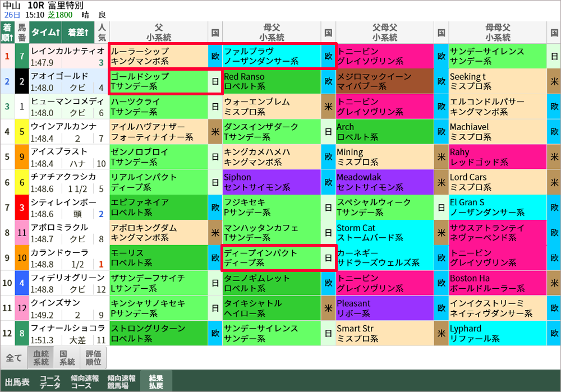Click broodmare sire キングカメハメハ cell
The height and width of the screenshot is (392, 561).
tap(272, 156)
